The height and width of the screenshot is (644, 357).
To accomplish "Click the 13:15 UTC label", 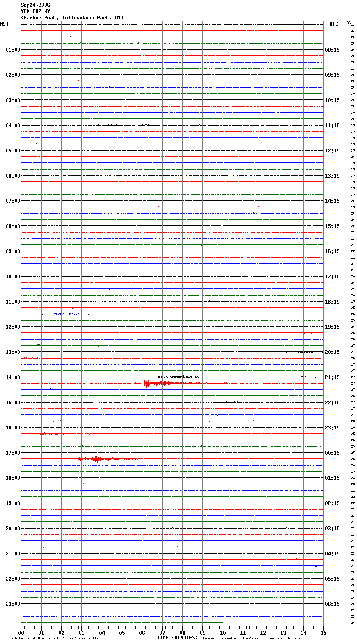I will point(332,176).
